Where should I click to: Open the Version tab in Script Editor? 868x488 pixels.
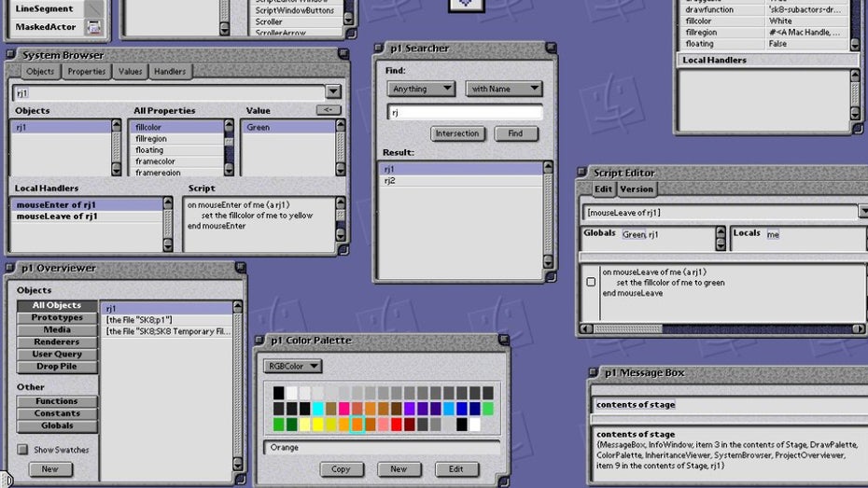(637, 189)
